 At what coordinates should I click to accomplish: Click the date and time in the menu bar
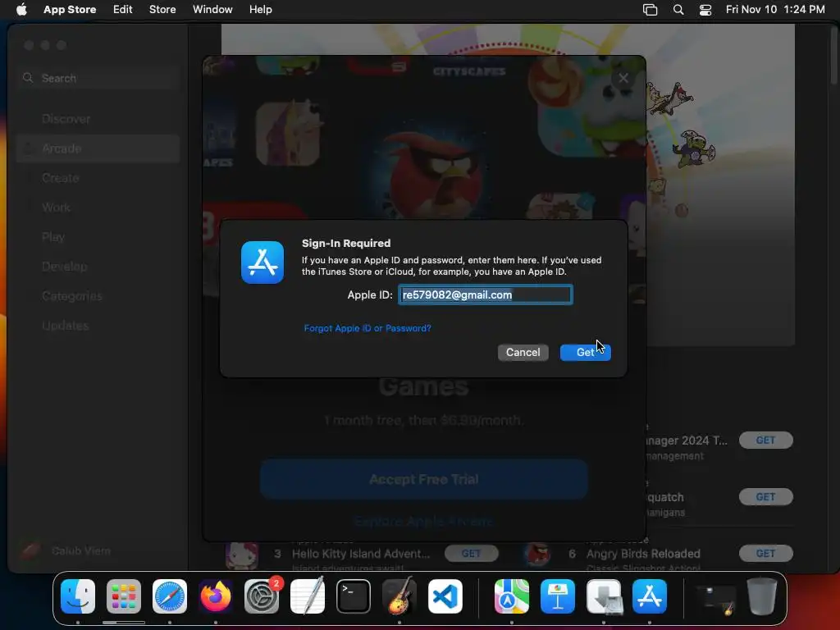click(x=775, y=10)
